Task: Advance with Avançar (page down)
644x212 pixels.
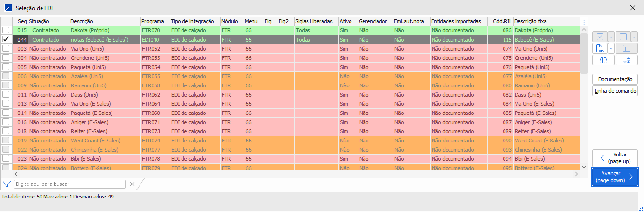Action: (615, 177)
